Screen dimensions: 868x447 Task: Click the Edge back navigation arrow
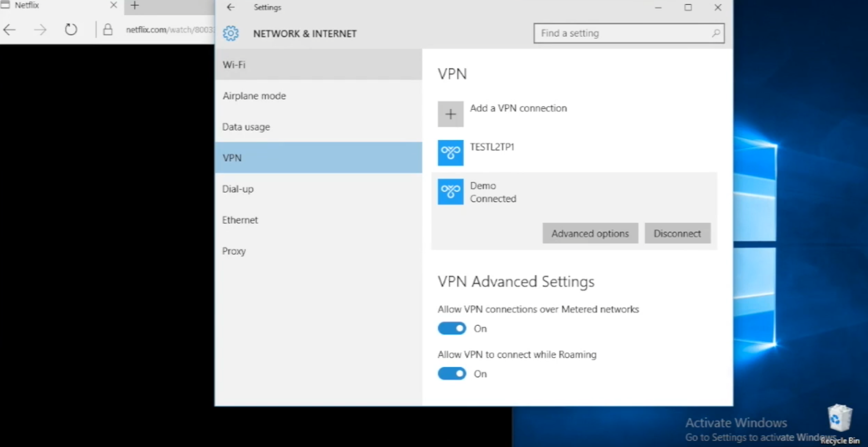tap(9, 30)
